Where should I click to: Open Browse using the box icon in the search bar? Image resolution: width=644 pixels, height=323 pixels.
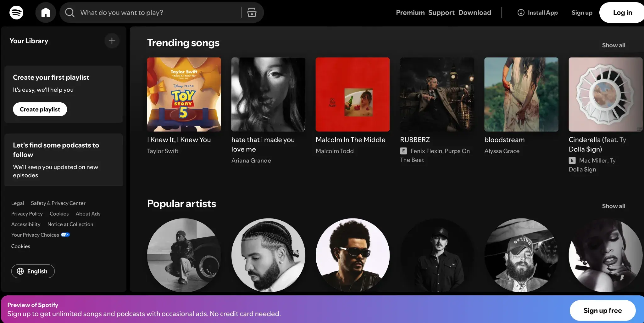click(x=252, y=13)
